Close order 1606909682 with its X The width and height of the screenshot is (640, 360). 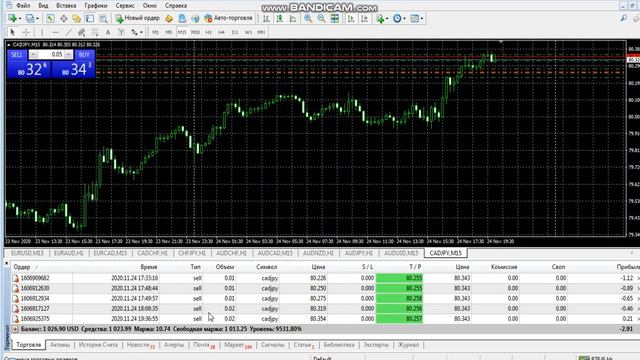point(638,278)
